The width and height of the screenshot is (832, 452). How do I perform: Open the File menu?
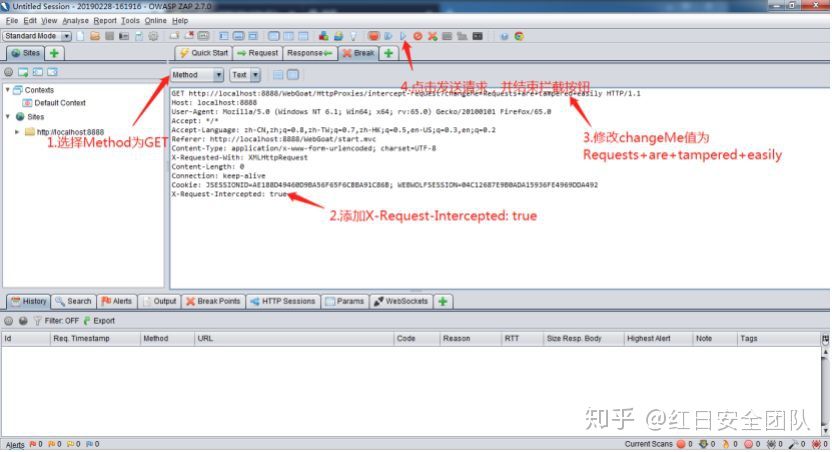click(x=12, y=21)
